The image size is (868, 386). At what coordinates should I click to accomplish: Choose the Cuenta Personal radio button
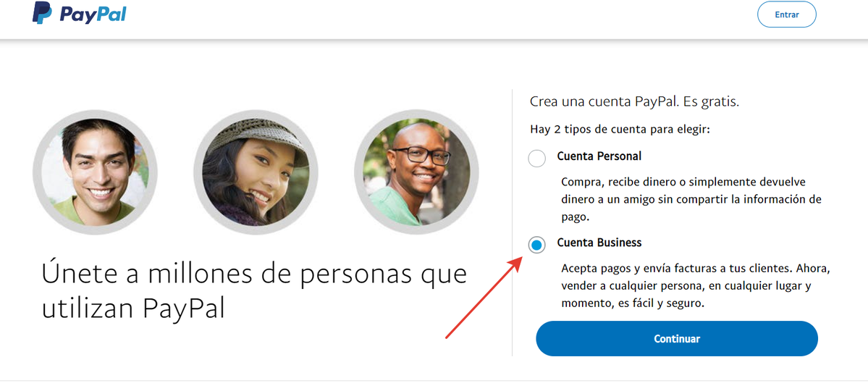pos(536,159)
